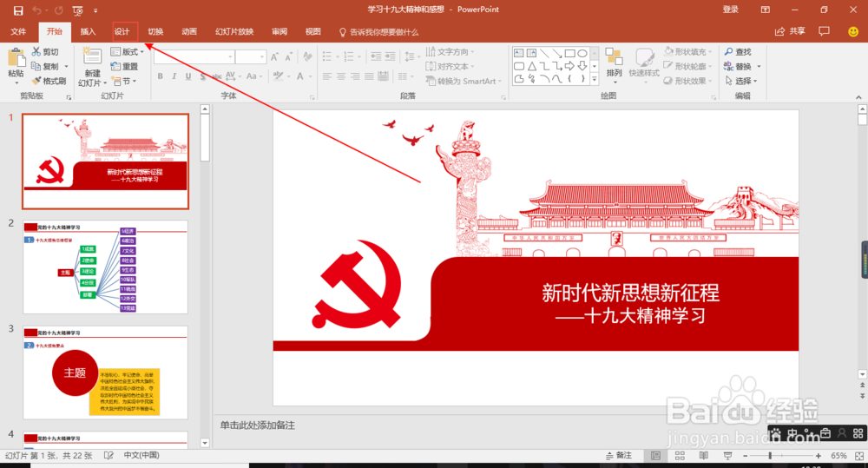Add a slide with 新建幻灯片
This screenshot has height=468, width=868.
[92, 67]
